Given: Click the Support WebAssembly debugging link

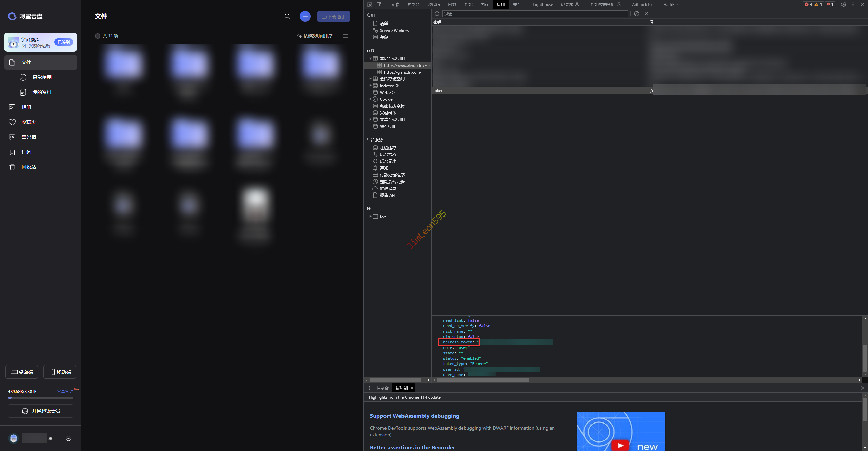Looking at the screenshot, I should 414,416.
